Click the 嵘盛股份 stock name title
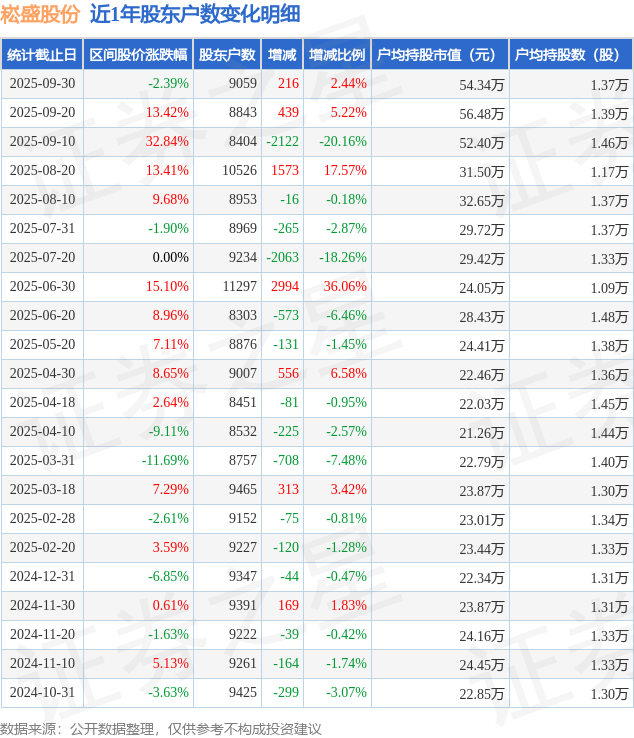 click(41, 15)
